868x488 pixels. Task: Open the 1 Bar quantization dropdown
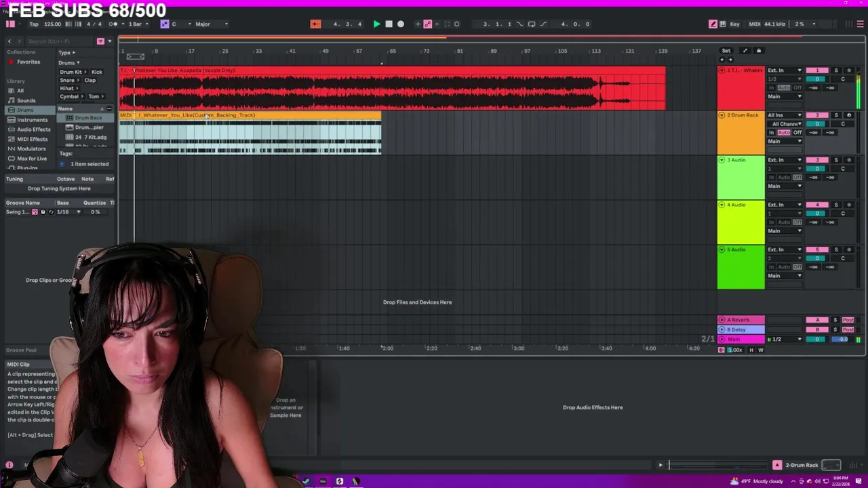138,24
